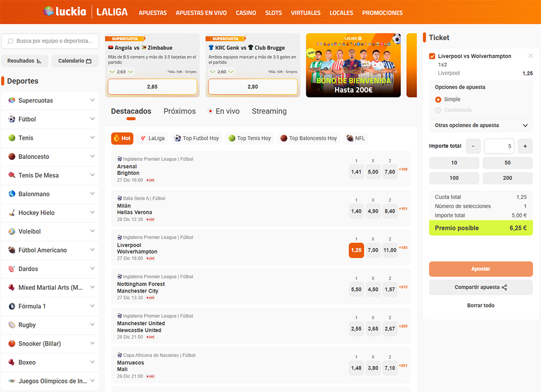Viewport: 541px width, 392px height.
Task: Click the Importe total amount field
Action: tap(499, 146)
